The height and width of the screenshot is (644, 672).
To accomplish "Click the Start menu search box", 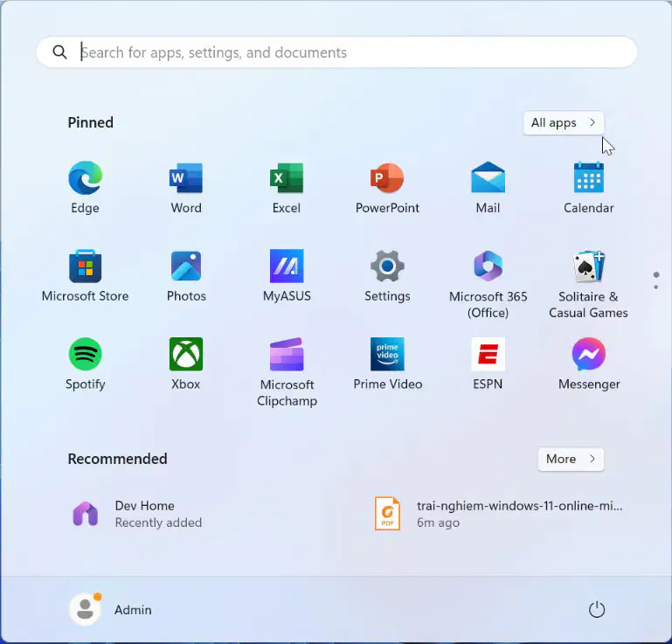I will pyautogui.click(x=336, y=52).
